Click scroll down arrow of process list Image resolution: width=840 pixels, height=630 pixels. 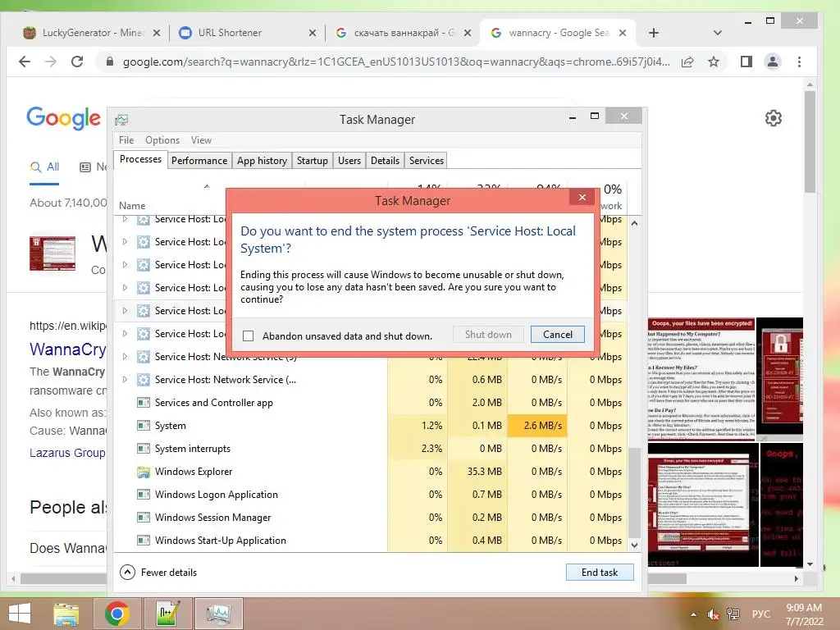pos(634,546)
